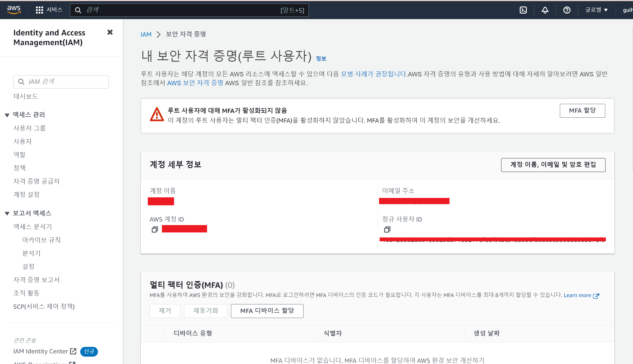This screenshot has height=364, width=633.
Task: Open 대시보드 in sidebar
Action: pos(26,96)
